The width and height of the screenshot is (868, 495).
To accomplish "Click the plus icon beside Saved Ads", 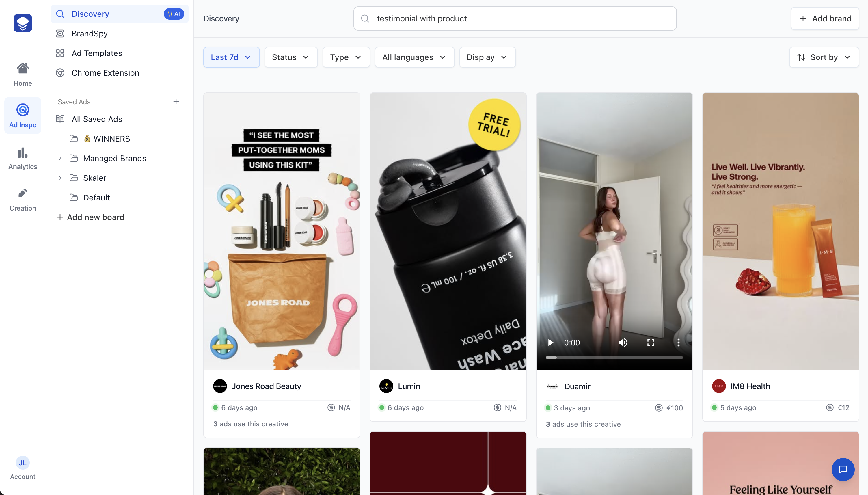I will [x=176, y=102].
